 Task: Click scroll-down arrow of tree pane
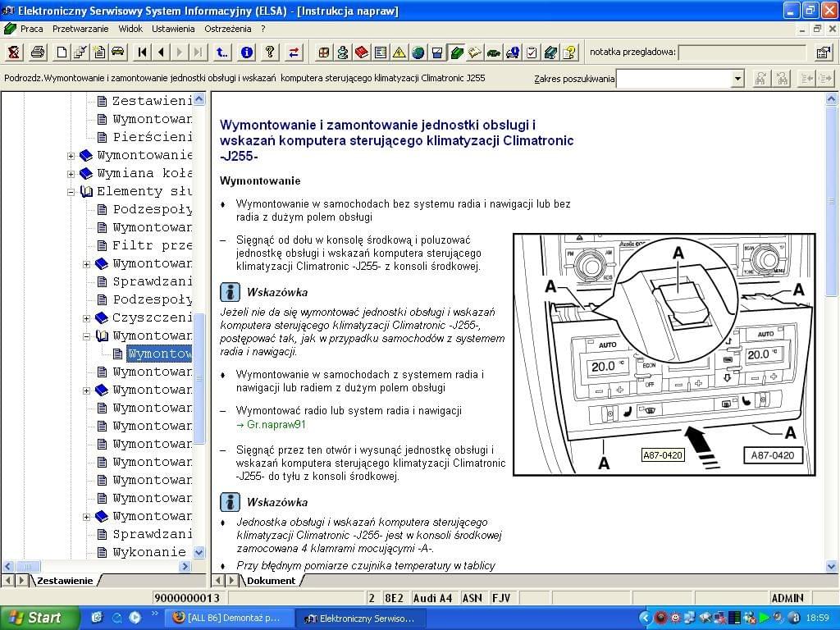click(x=199, y=552)
